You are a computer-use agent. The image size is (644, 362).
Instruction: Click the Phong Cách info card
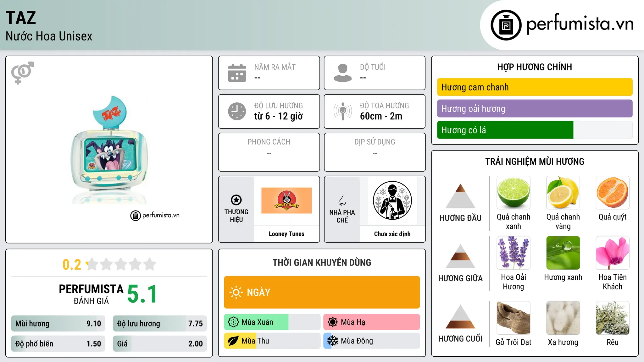point(269,152)
